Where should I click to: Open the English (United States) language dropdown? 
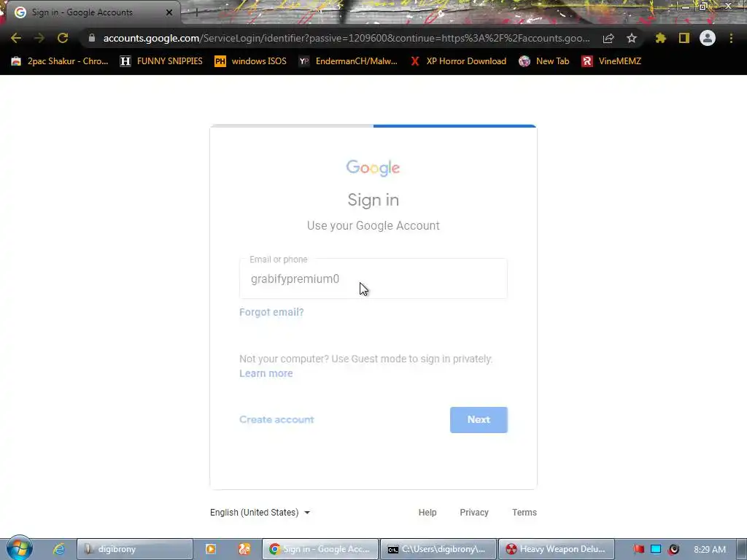(260, 513)
